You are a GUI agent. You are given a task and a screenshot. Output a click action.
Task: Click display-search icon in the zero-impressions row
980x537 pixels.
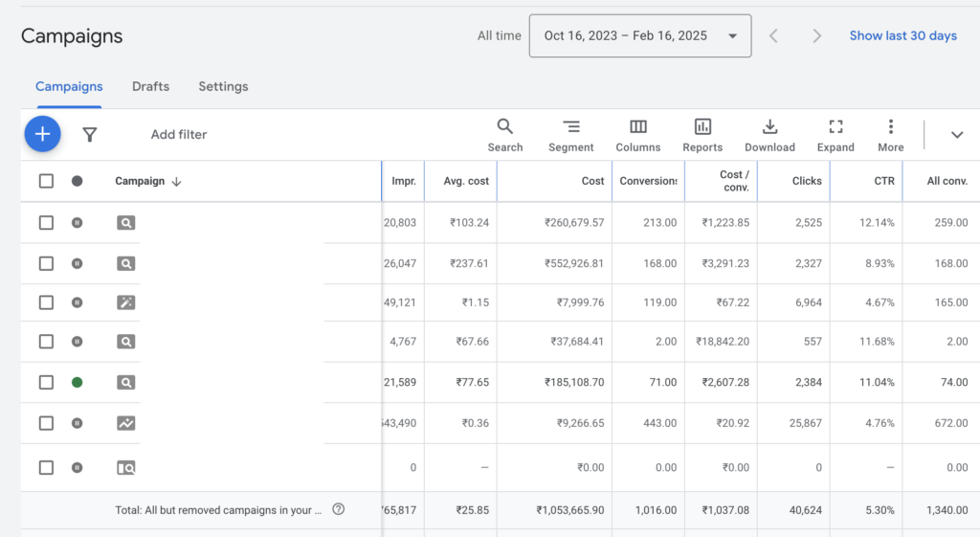(125, 467)
